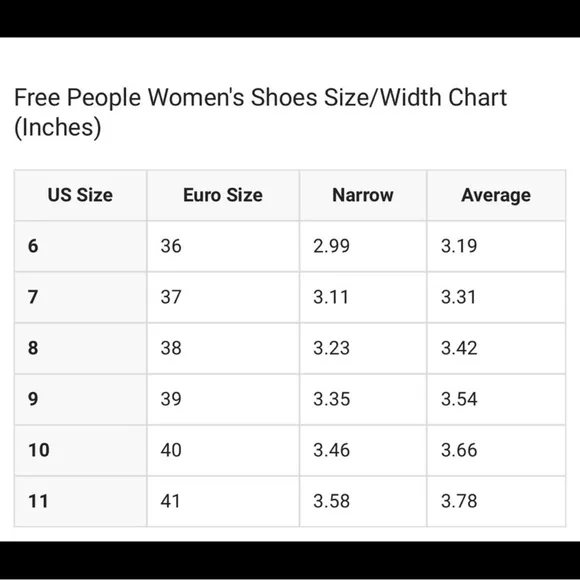This screenshot has width=580, height=580.
Task: Click the Euro Size column header
Action: click(223, 195)
